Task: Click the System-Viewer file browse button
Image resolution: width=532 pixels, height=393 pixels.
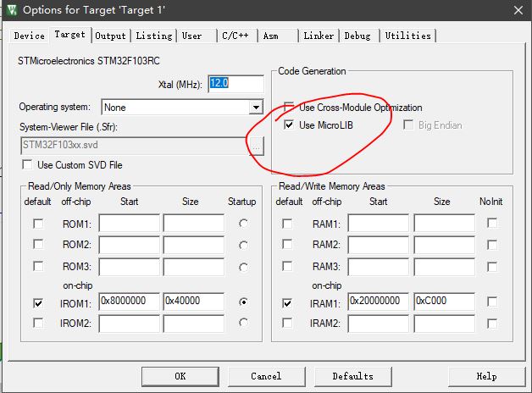Action: click(x=256, y=147)
